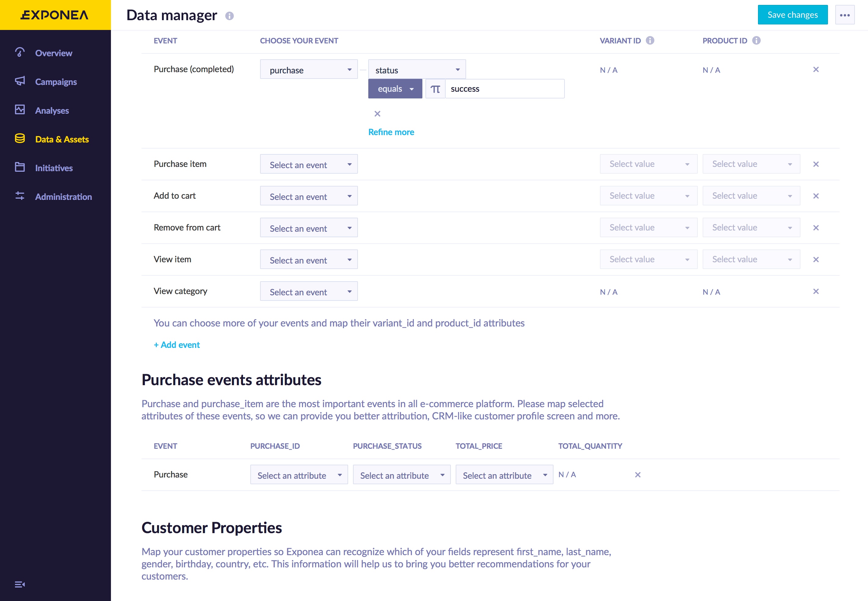Image resolution: width=868 pixels, height=601 pixels.
Task: Collapse the sidebar using bottom-left icon
Action: pos(20,584)
